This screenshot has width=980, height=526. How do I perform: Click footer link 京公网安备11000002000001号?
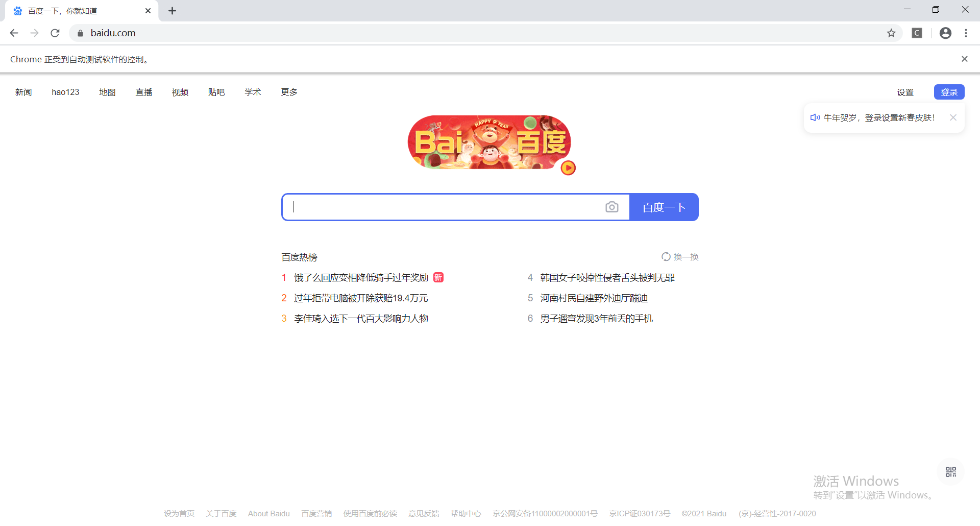click(545, 514)
